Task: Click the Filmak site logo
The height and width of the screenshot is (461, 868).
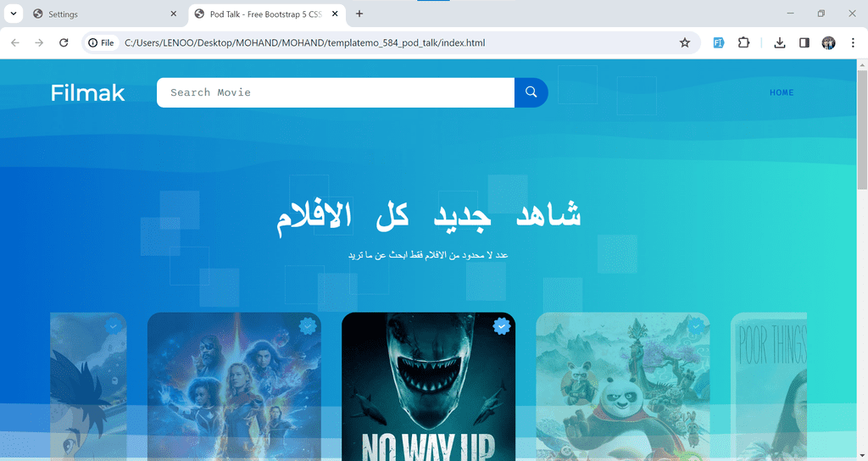Action: pyautogui.click(x=87, y=92)
